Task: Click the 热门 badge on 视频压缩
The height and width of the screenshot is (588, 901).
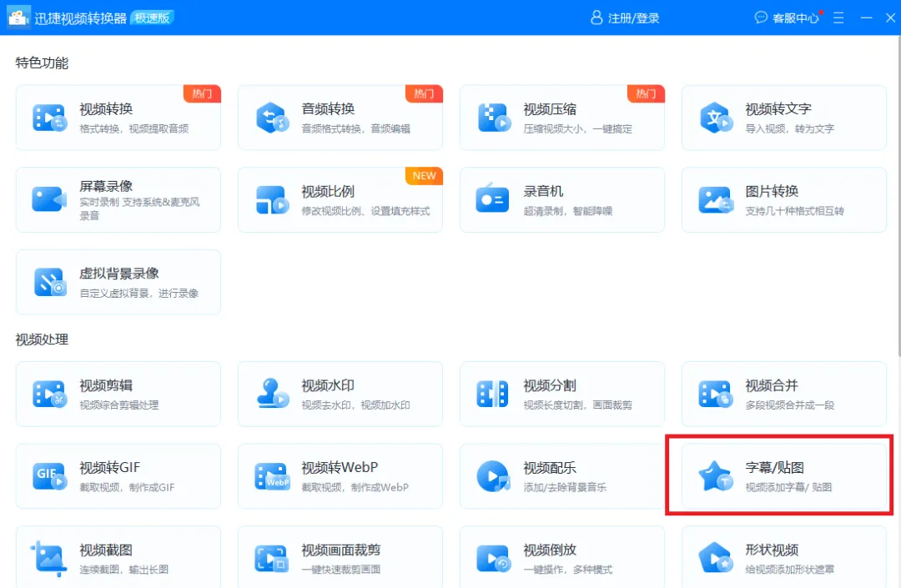Action: coord(646,93)
